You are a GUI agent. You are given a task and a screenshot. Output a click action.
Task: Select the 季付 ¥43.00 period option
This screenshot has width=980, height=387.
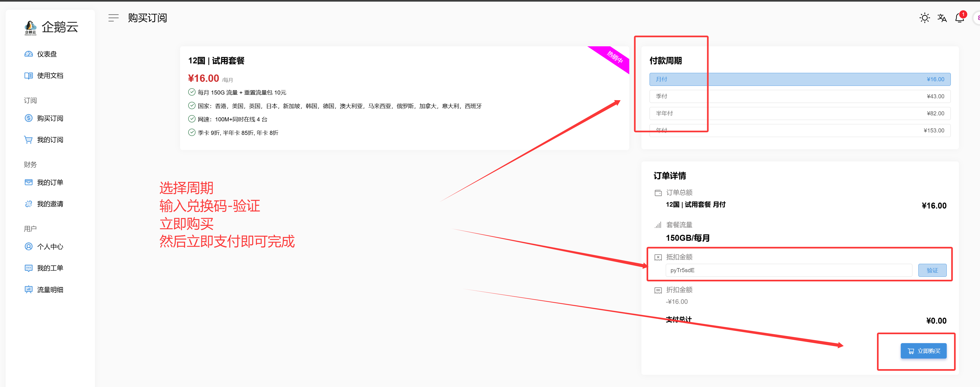[x=800, y=96]
